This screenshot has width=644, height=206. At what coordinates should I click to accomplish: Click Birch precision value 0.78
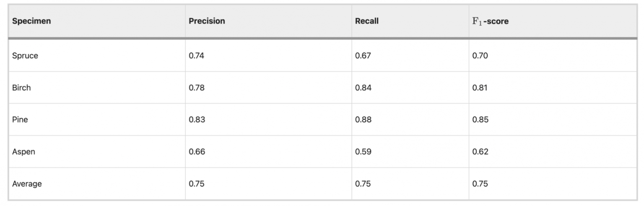[197, 88]
